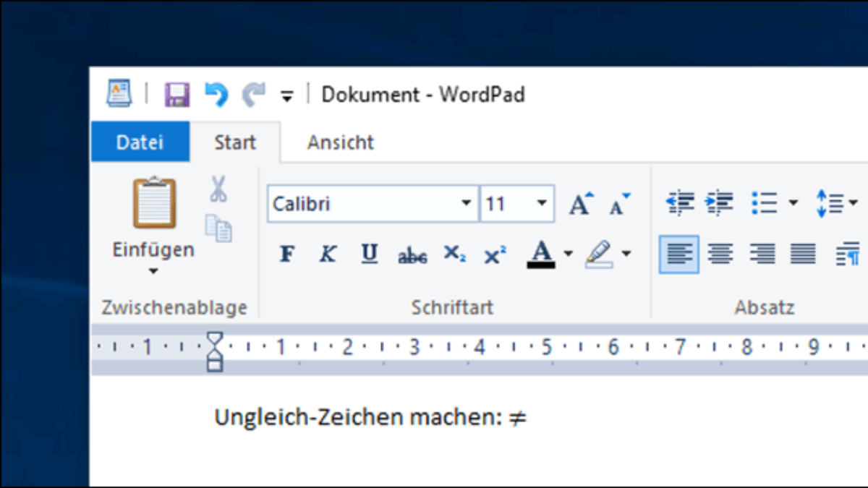Toggle underline formatting (U)

point(370,254)
